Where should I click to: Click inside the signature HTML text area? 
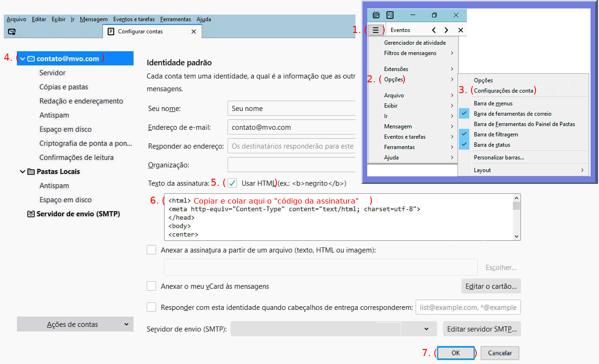click(x=339, y=217)
